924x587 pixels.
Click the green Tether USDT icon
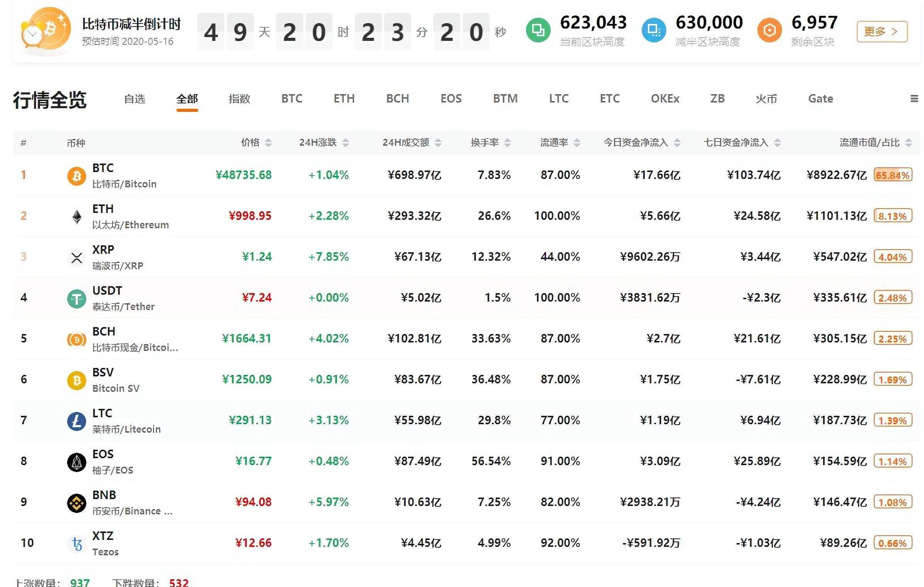77,299
